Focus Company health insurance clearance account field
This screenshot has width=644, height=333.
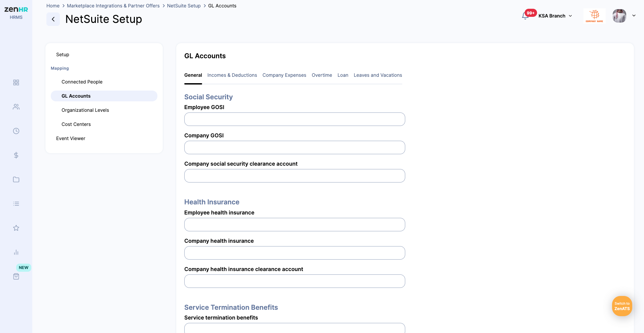click(x=295, y=281)
